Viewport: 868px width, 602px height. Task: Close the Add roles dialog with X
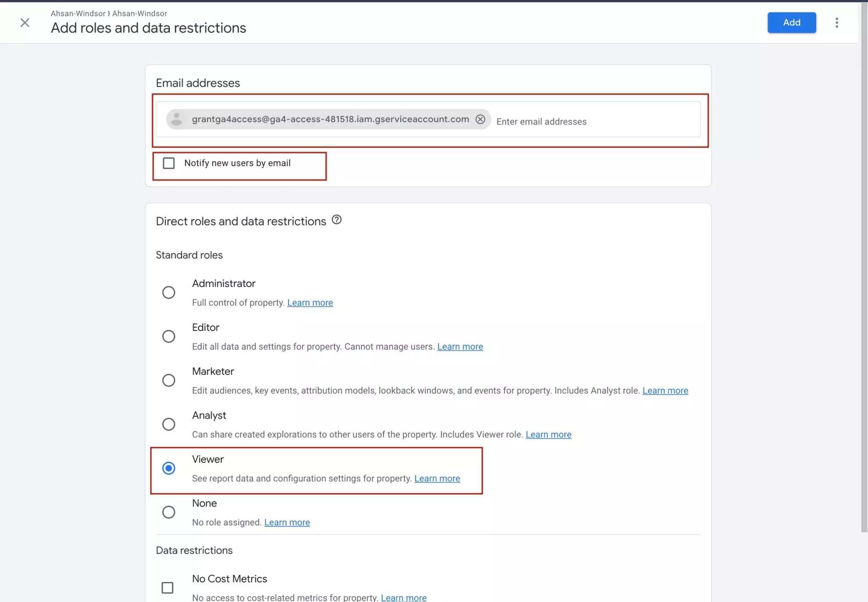[x=25, y=23]
